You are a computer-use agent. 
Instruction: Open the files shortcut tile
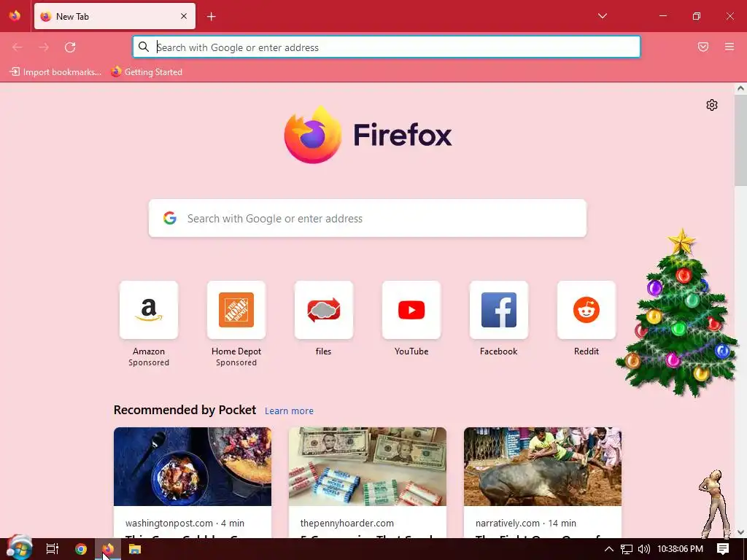coord(323,310)
